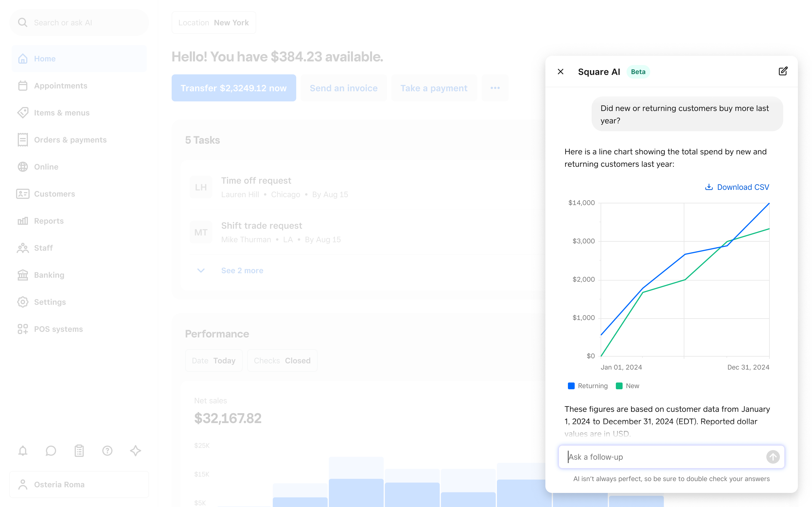Click the Orders & payments receipt icon
The width and height of the screenshot is (812, 507).
click(23, 140)
